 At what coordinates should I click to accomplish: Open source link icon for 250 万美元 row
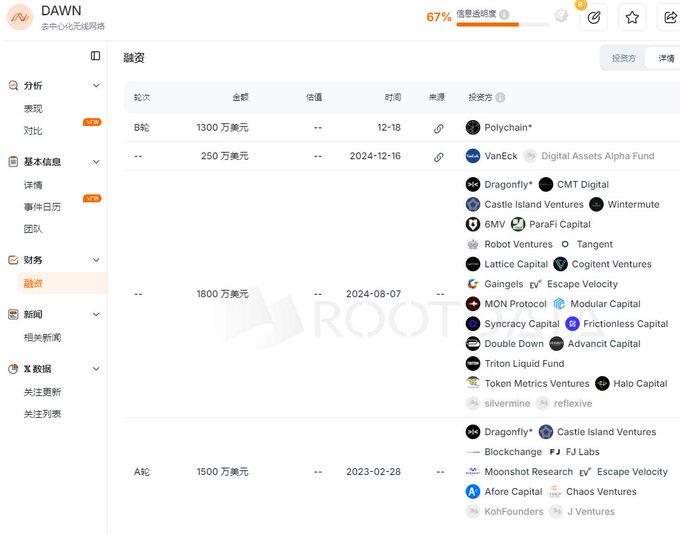[438, 157]
